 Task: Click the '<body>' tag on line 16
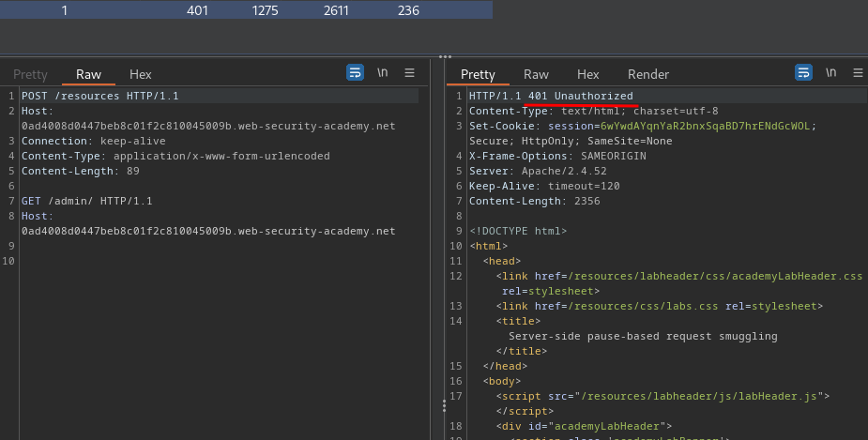[501, 381]
